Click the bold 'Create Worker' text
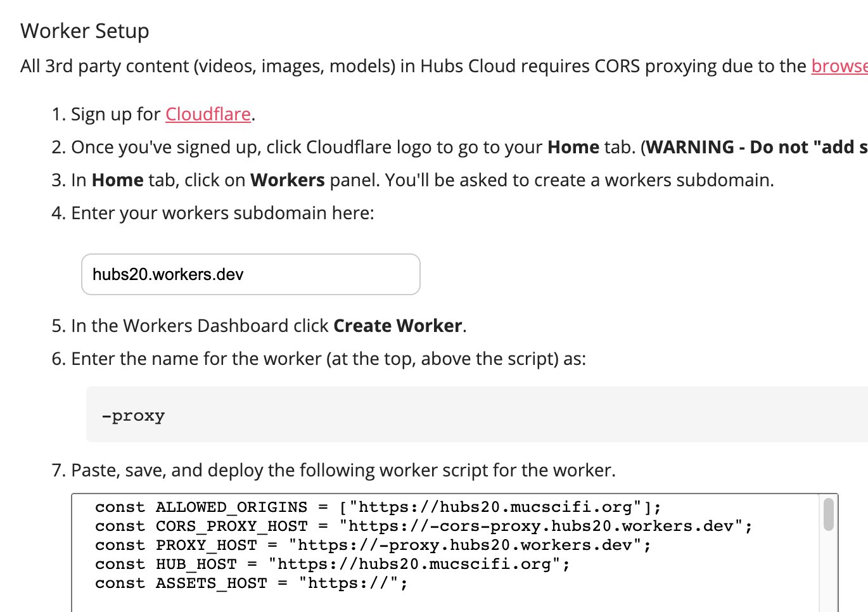 tap(398, 326)
